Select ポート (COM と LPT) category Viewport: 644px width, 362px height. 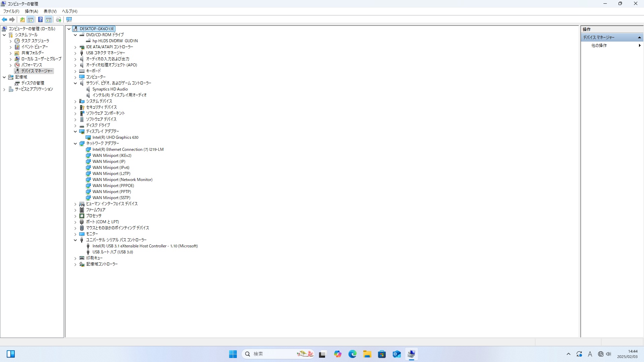[x=102, y=222]
